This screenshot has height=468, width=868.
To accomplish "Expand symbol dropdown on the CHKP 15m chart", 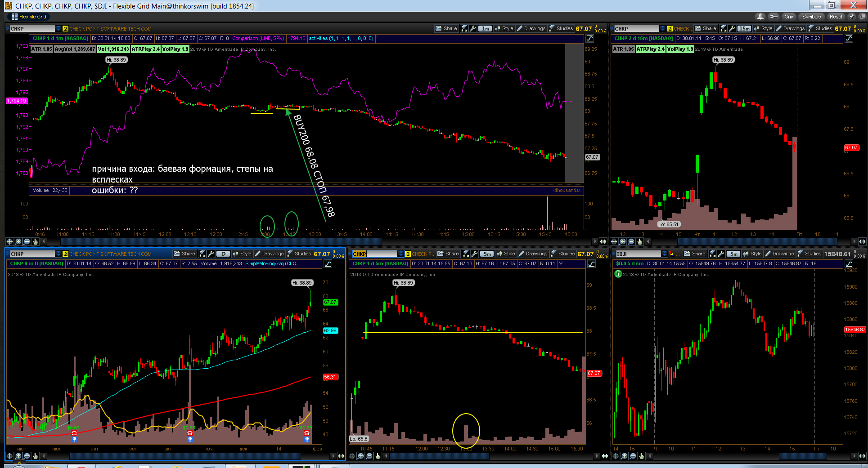I will pos(663,28).
